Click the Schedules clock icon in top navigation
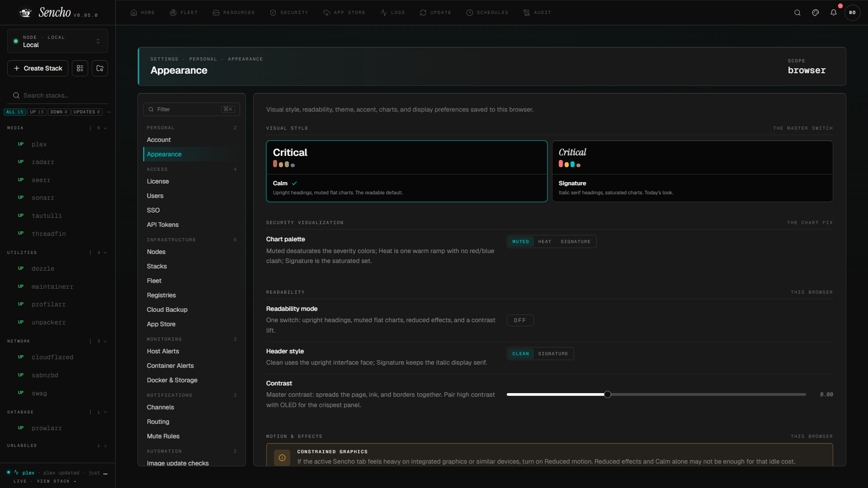 point(470,13)
